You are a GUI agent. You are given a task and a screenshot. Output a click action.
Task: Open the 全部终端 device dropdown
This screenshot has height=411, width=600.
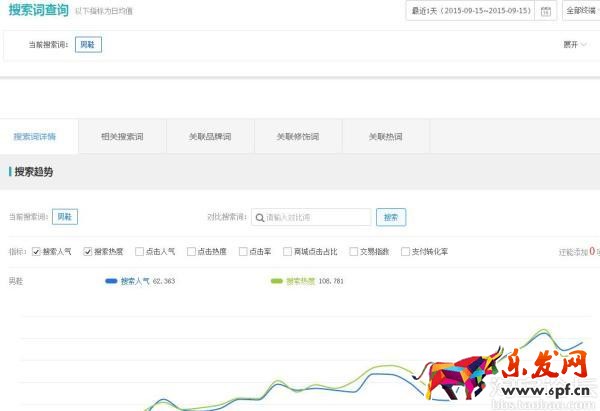tap(581, 11)
